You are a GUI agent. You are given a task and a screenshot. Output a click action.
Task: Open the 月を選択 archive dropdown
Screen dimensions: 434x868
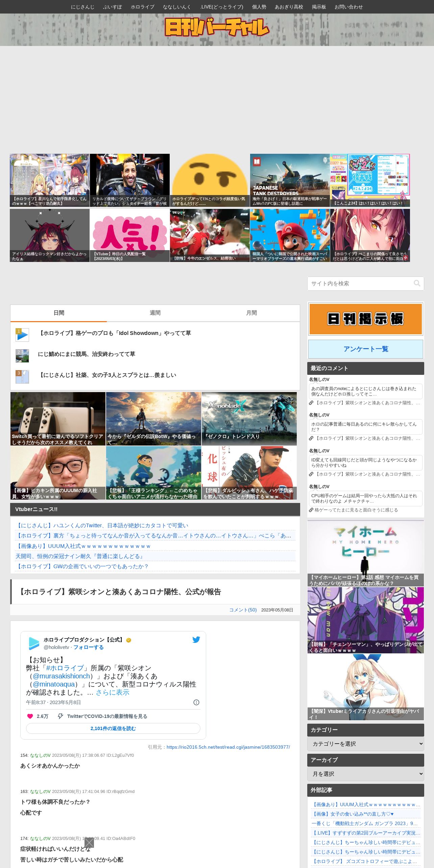[366, 774]
